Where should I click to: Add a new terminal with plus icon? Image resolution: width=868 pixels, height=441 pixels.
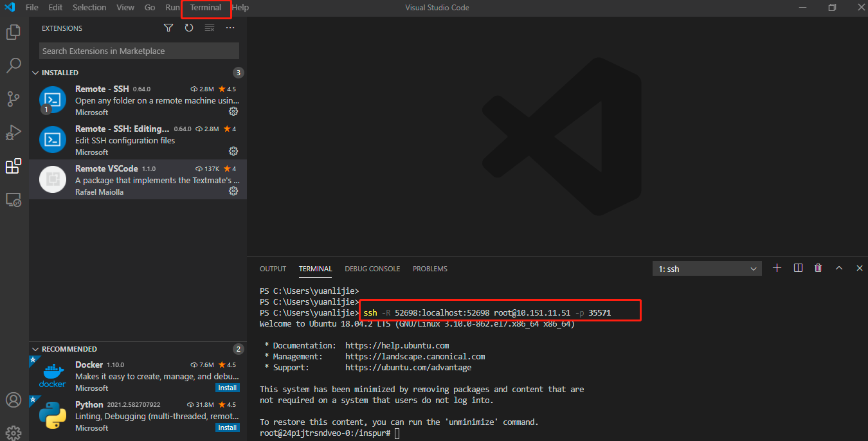point(777,268)
